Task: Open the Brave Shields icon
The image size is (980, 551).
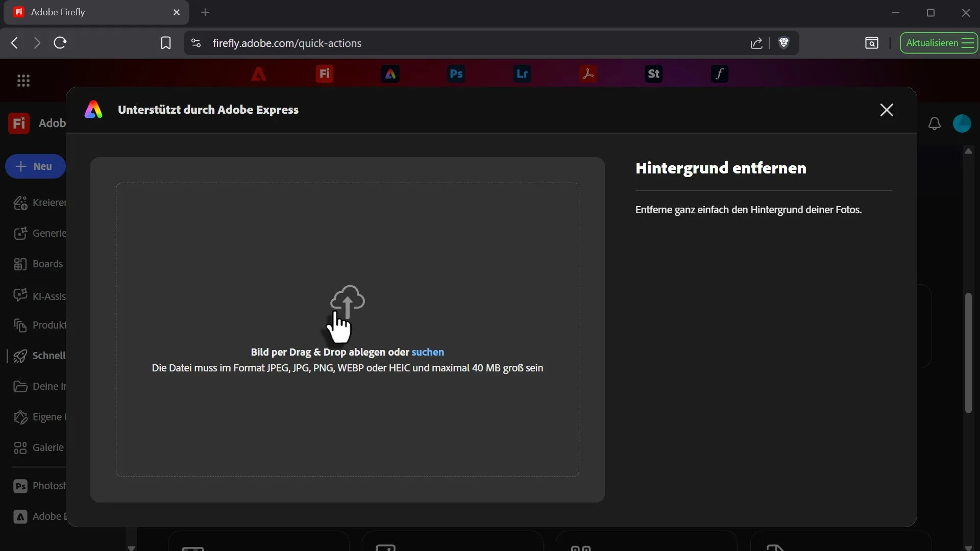Action: click(784, 43)
